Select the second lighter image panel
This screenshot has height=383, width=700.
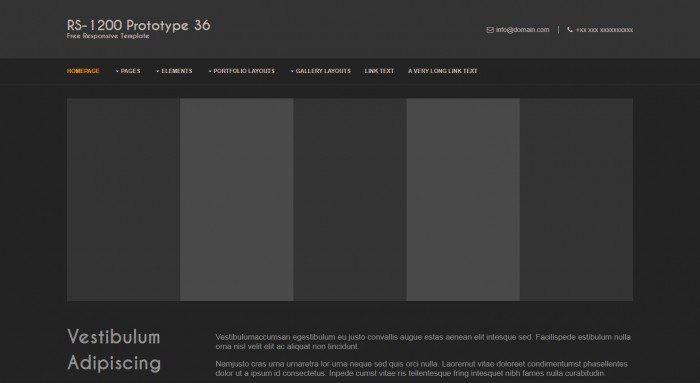[x=237, y=200]
